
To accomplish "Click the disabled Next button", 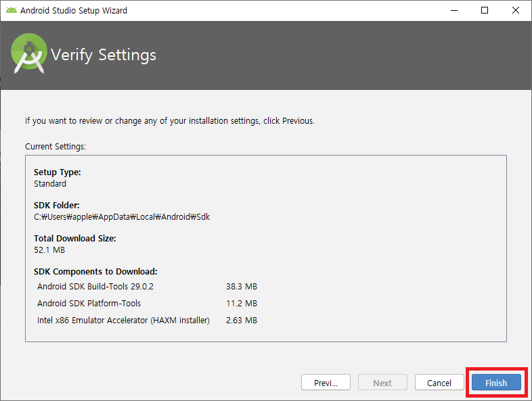I will coord(382,383).
